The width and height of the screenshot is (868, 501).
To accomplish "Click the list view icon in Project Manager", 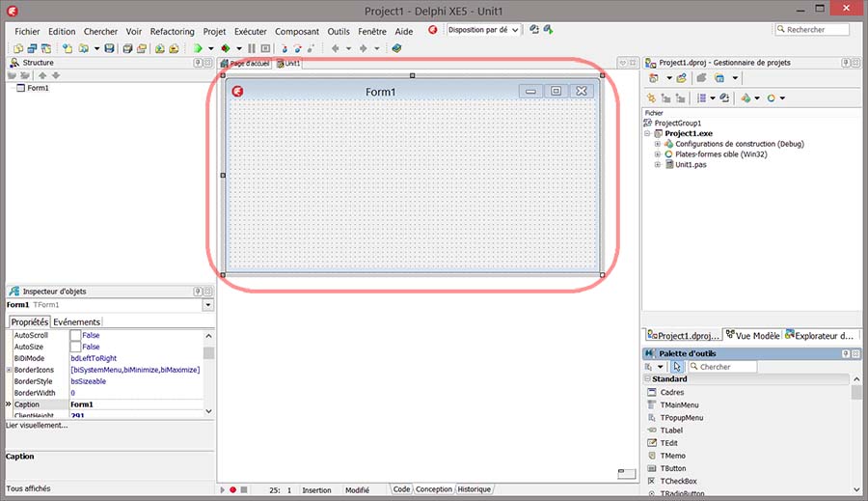I will 701,98.
